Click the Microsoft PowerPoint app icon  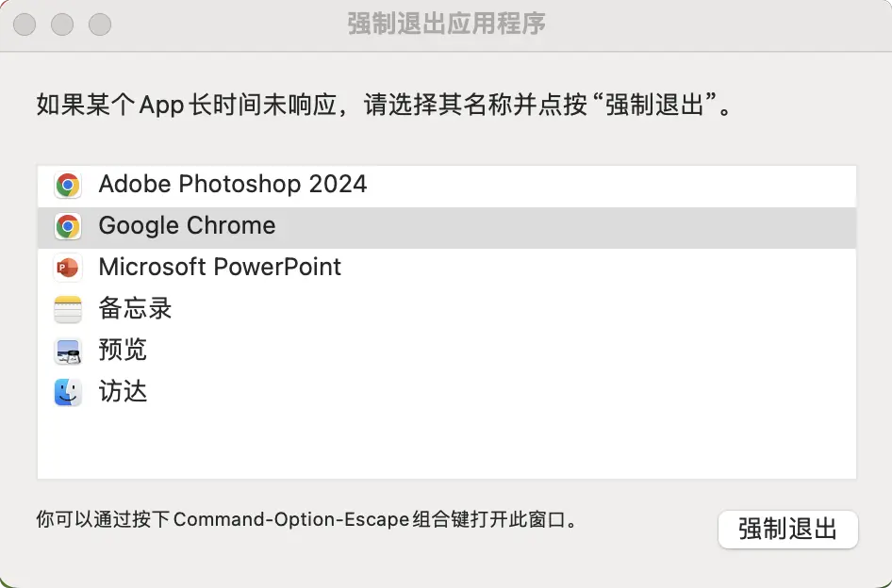[x=67, y=268]
